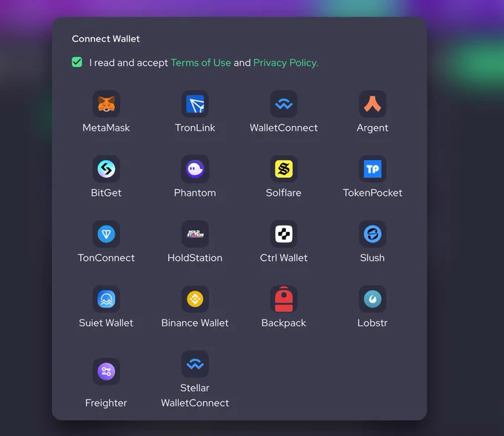Image resolution: width=504 pixels, height=436 pixels.
Task: Click the TokenPocket TP icon
Action: (373, 169)
